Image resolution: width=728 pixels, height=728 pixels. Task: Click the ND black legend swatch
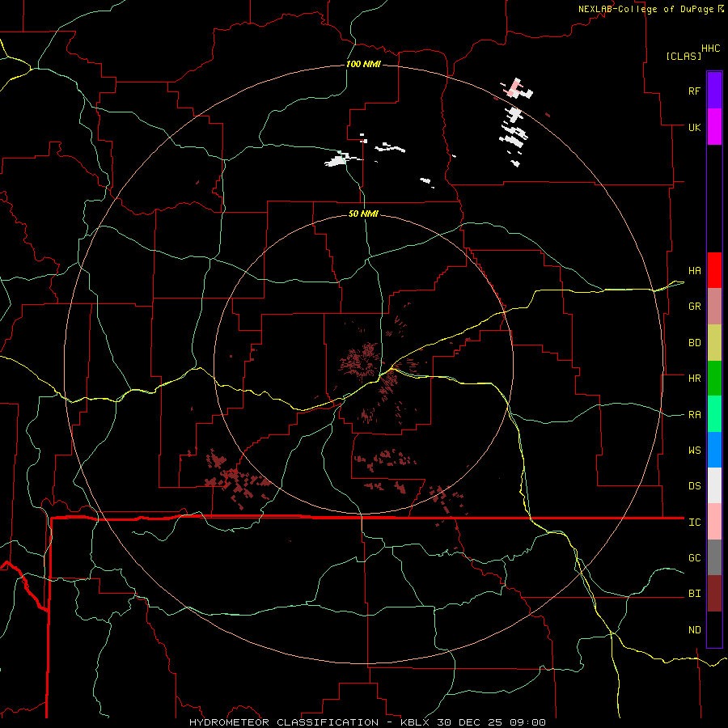point(714,629)
